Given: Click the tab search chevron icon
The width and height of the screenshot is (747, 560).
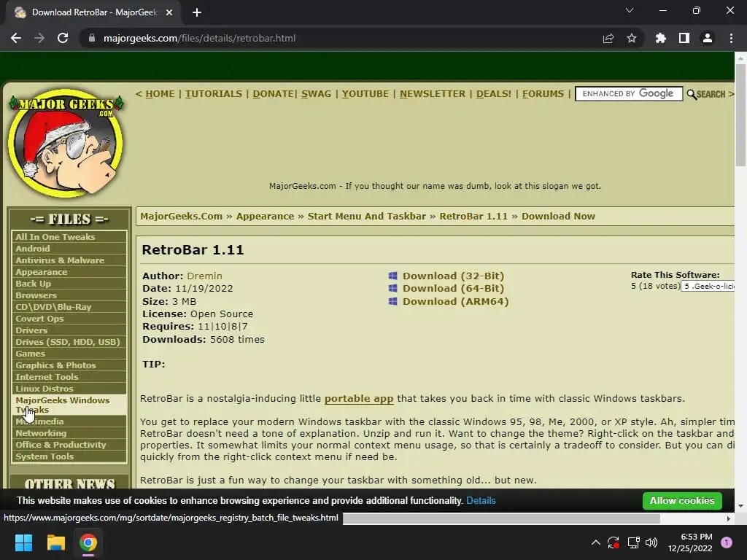Looking at the screenshot, I should 630,10.
